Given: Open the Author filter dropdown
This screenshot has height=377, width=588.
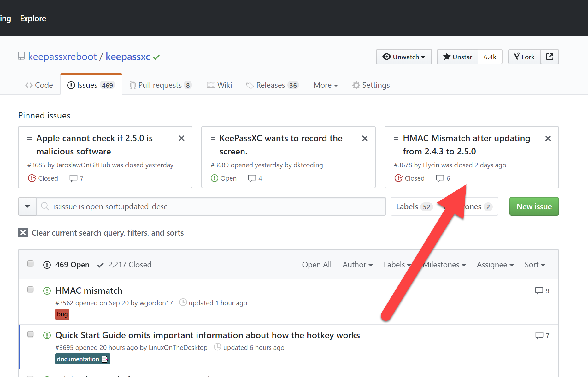Looking at the screenshot, I should (357, 265).
